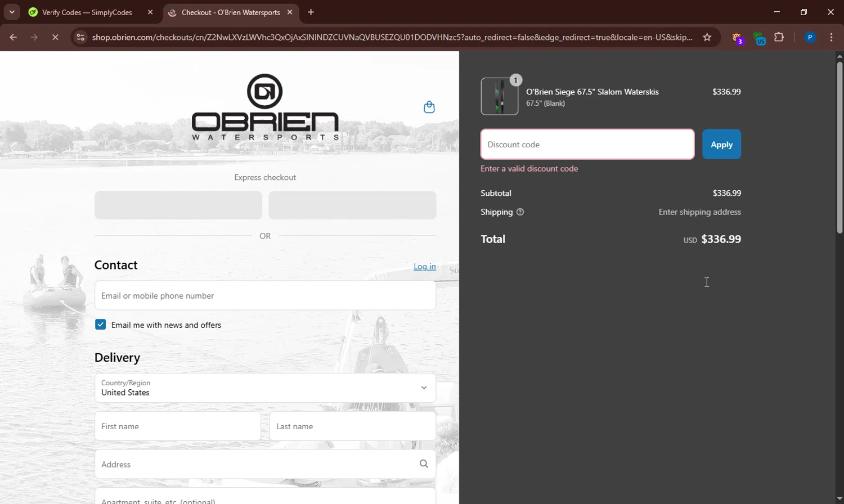Click the 67.5" (Blank) variant text
The width and height of the screenshot is (844, 504).
[x=546, y=103]
